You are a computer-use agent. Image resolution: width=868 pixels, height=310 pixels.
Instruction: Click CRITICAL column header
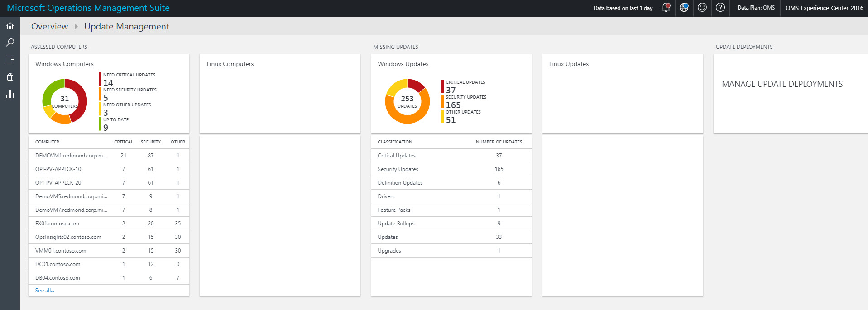coord(124,142)
